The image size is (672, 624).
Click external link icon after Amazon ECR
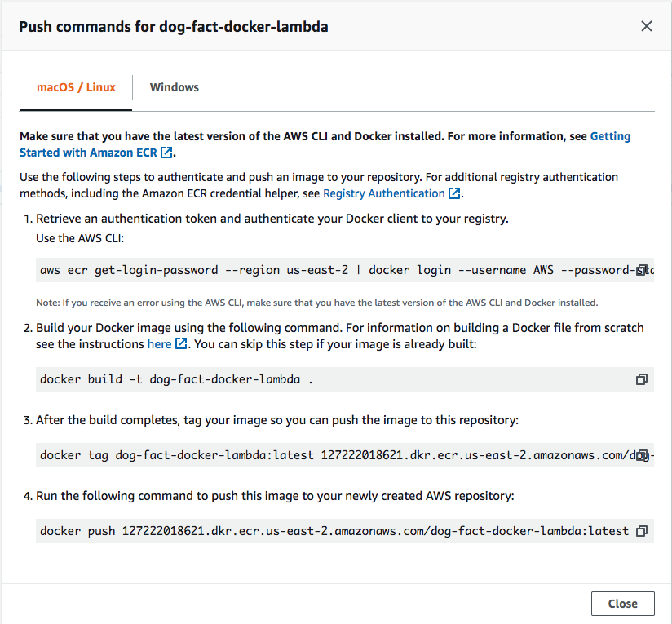tap(166, 153)
